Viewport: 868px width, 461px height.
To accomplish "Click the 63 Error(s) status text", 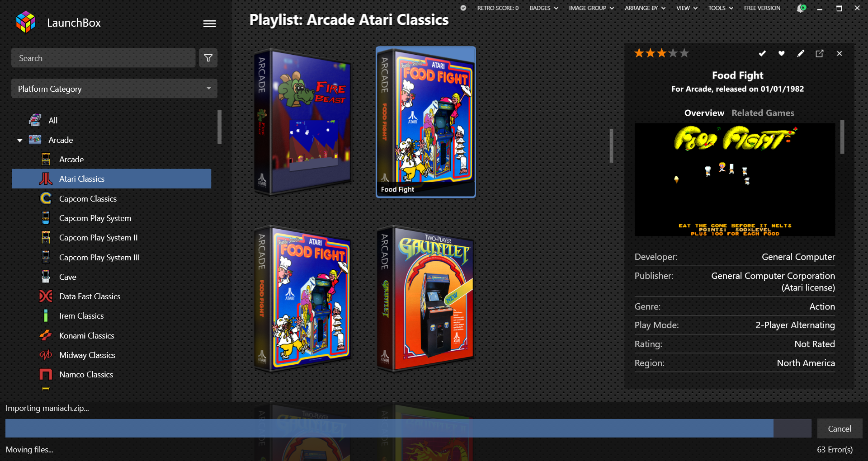I will (x=835, y=449).
